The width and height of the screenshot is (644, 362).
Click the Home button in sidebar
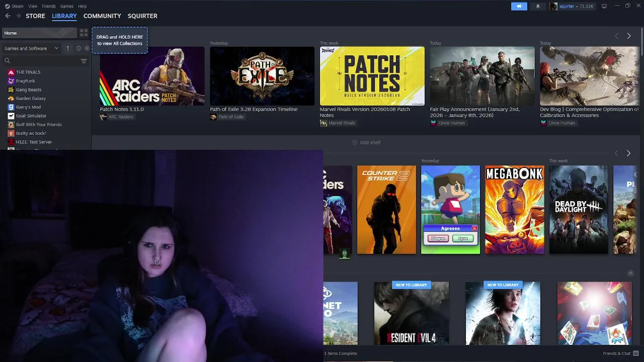(x=39, y=33)
